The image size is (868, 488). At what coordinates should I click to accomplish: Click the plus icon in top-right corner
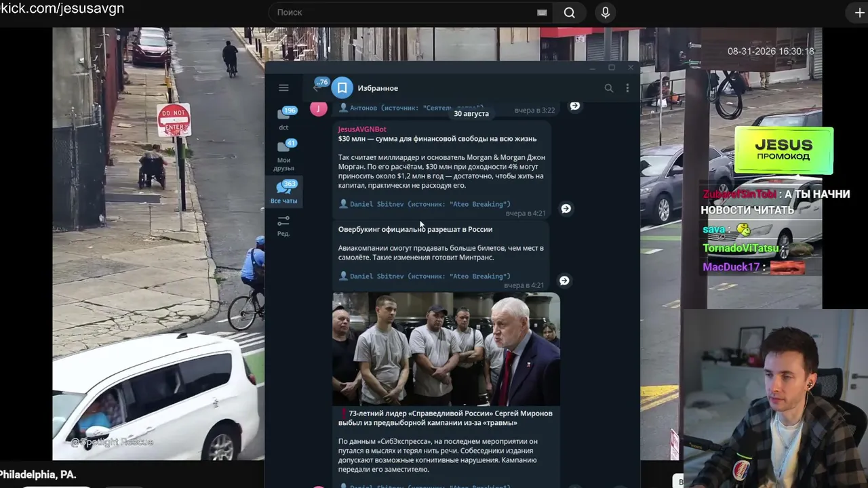coord(859,12)
